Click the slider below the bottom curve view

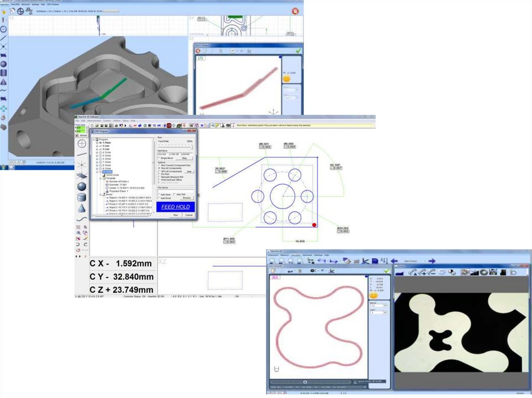click(311, 382)
